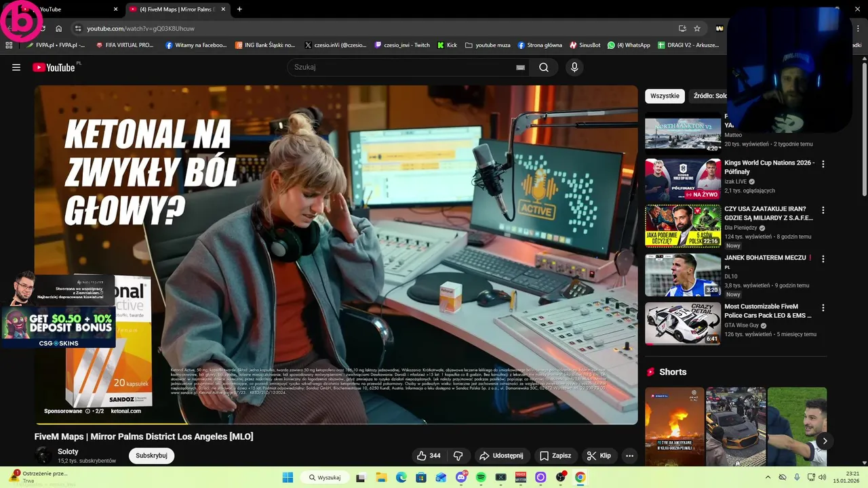Open DRAGI V2 spreadsheet bookmark

coord(688,45)
